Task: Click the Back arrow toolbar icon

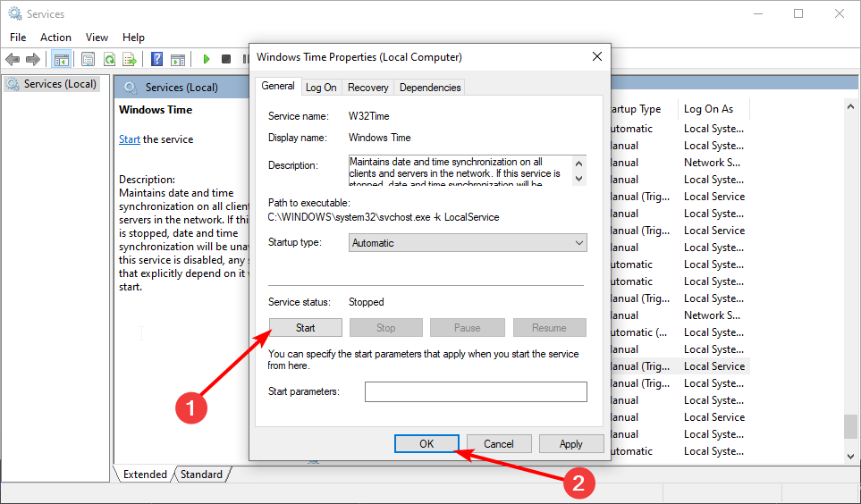Action: [x=13, y=59]
